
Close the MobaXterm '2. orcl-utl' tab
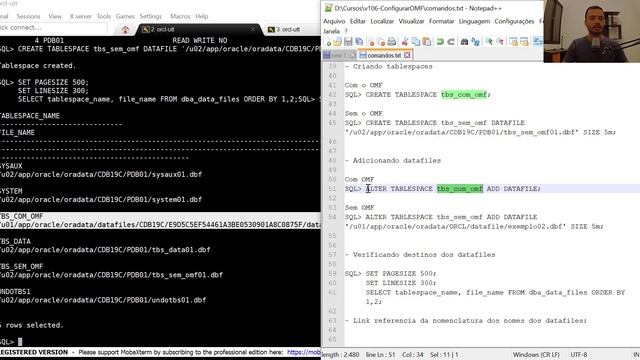tap(253, 29)
